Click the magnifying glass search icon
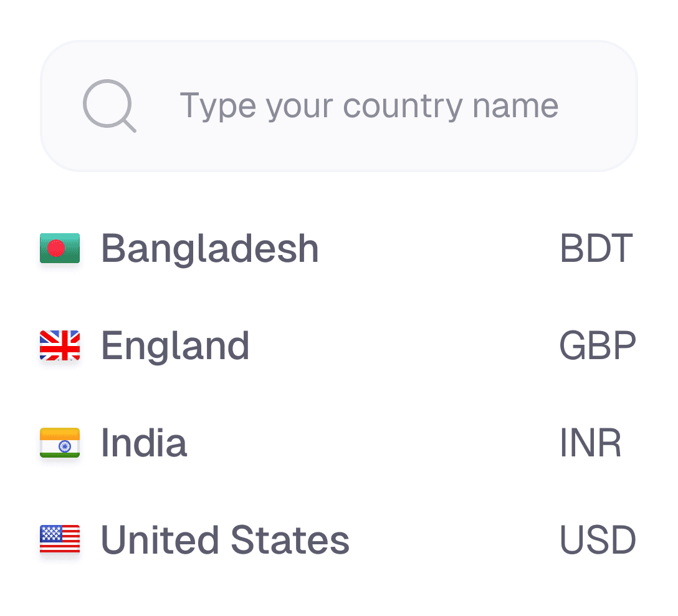 click(x=110, y=106)
